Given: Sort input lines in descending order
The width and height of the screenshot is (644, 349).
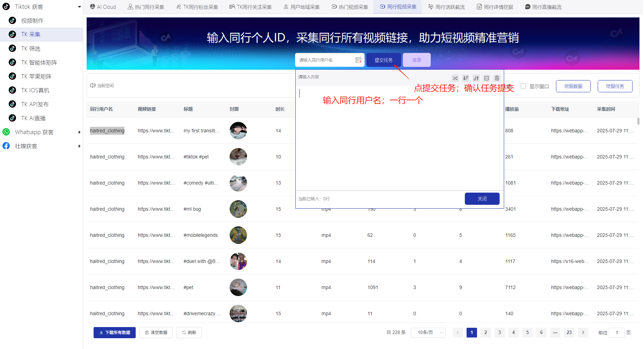Looking at the screenshot, I should coord(466,78).
